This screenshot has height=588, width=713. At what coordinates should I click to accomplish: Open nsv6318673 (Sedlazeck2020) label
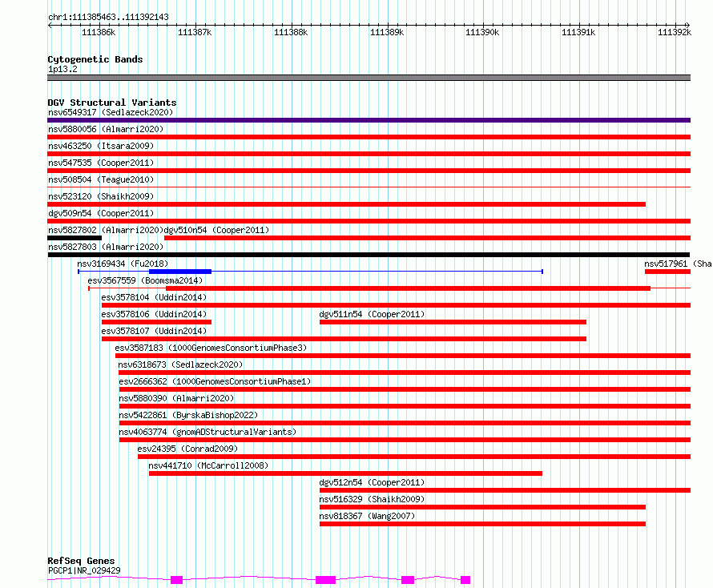[x=180, y=364]
